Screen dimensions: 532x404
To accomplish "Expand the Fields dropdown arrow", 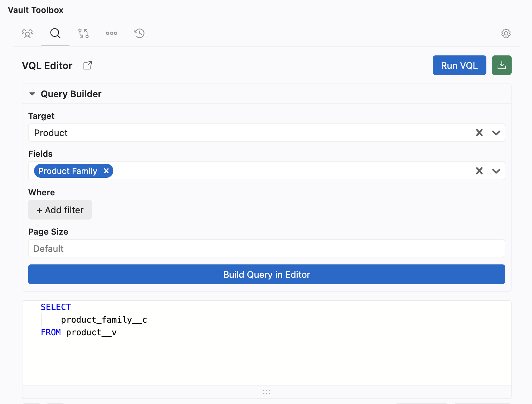I will pos(496,171).
